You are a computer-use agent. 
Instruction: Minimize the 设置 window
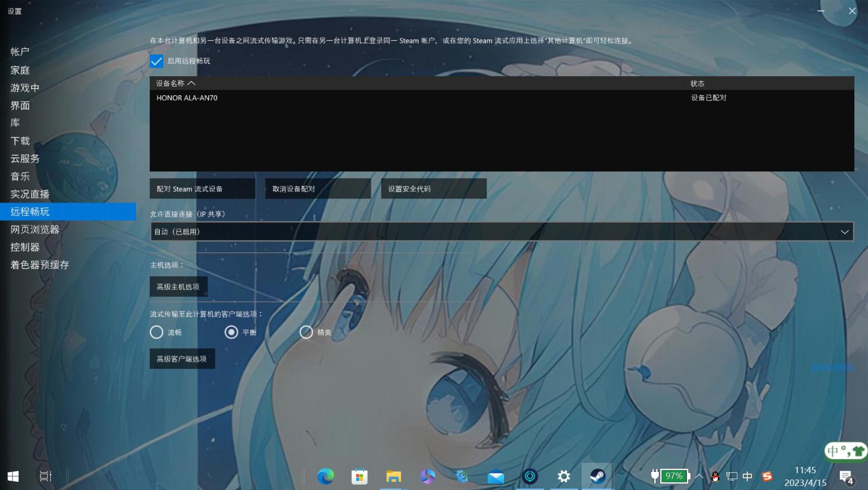[821, 11]
